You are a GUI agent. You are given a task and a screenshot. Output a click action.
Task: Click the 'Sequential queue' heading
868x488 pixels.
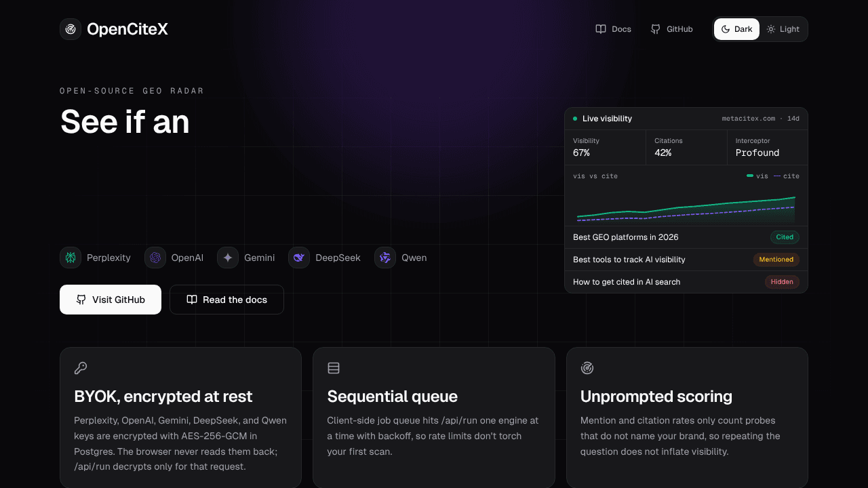pyautogui.click(x=392, y=396)
